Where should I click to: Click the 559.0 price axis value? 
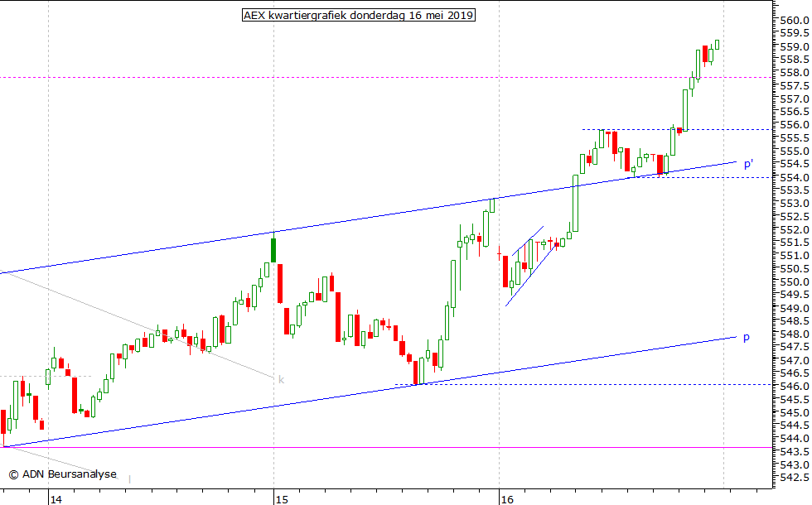(795, 46)
